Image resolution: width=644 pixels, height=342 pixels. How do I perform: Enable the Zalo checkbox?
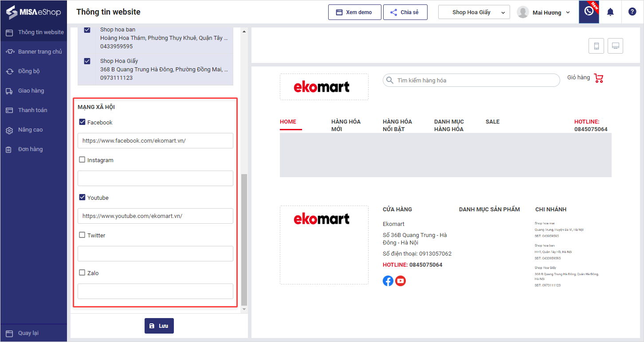pos(82,273)
